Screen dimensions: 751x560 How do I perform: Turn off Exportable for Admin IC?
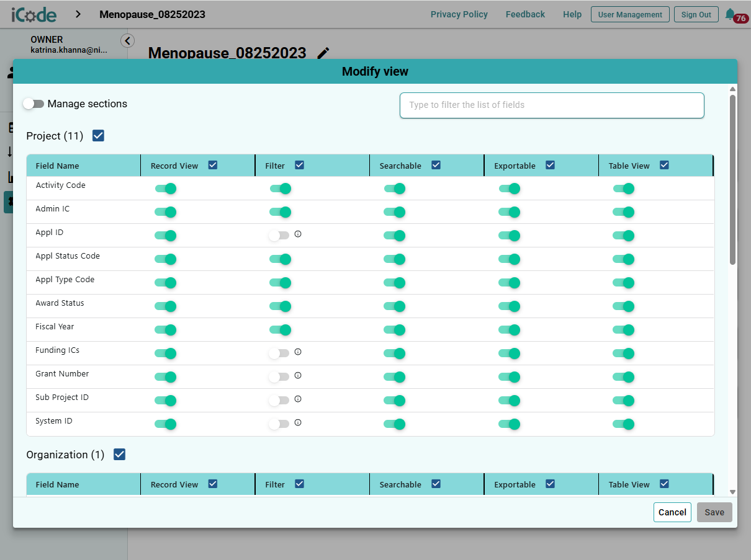click(x=510, y=212)
